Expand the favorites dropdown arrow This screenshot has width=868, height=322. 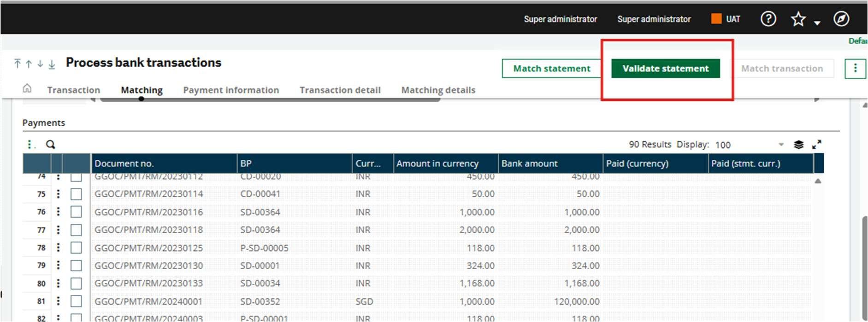pyautogui.click(x=817, y=23)
